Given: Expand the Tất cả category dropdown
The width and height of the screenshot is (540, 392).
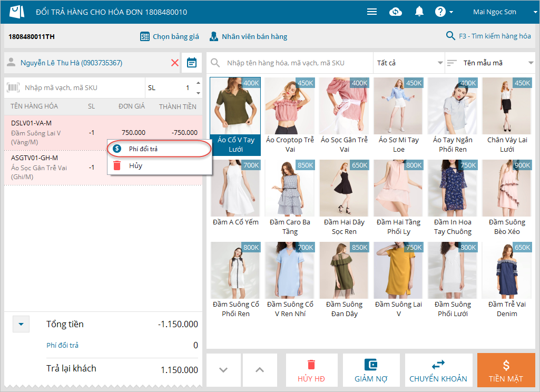Looking at the screenshot, I should click(x=409, y=63).
